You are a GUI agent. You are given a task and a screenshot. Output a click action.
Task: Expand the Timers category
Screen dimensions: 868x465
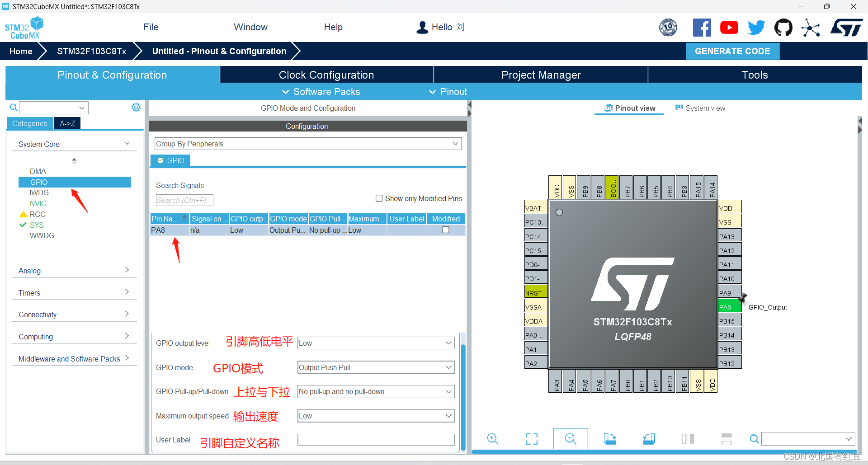(x=75, y=293)
